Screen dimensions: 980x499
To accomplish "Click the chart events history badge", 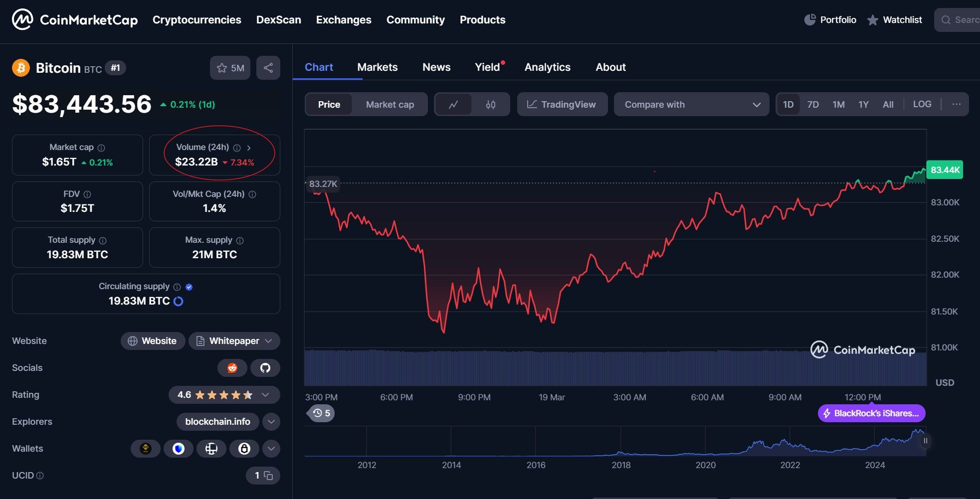I will 321,413.
